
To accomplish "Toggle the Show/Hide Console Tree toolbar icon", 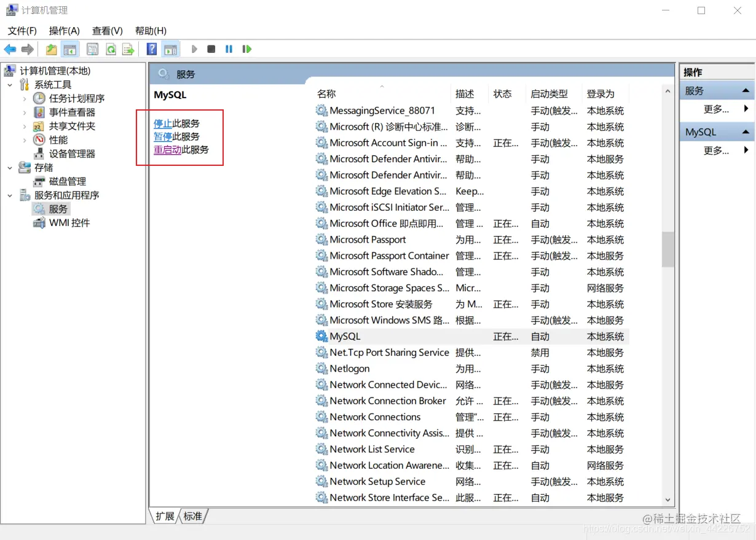I will [70, 49].
